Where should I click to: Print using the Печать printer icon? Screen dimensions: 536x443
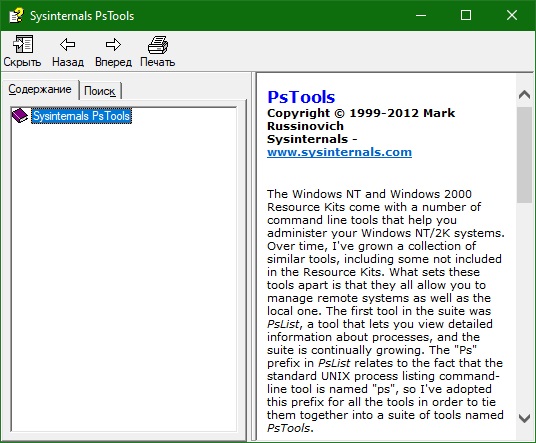(x=158, y=45)
